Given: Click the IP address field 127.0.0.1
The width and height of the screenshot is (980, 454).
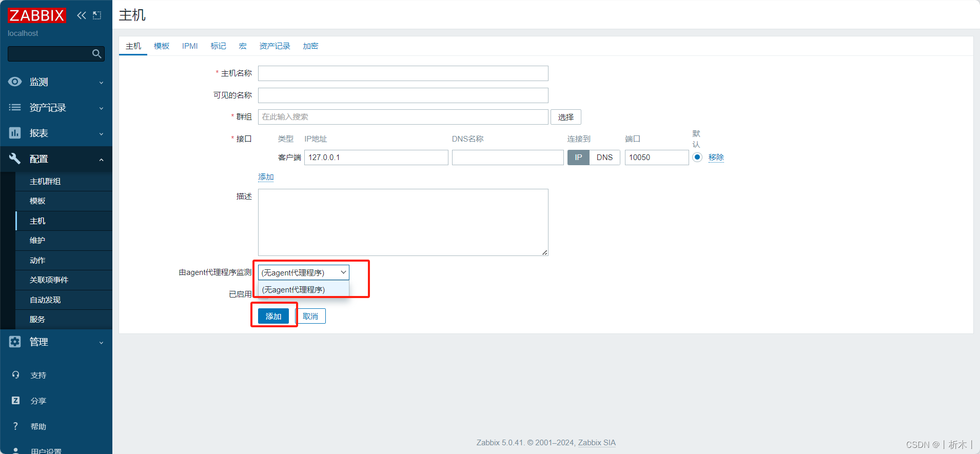Looking at the screenshot, I should (376, 157).
